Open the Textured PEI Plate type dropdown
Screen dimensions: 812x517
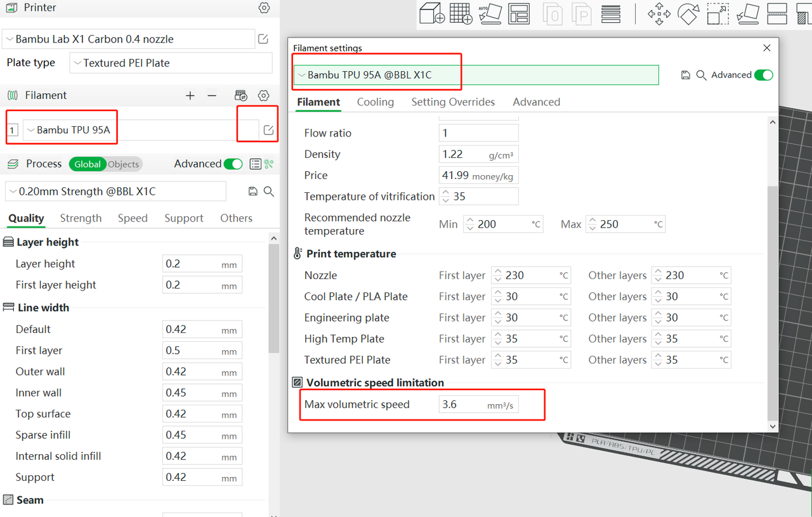point(171,63)
